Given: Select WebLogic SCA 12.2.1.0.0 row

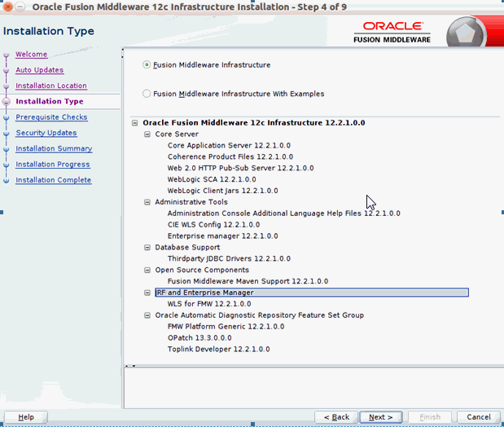Looking at the screenshot, I should point(212,179).
